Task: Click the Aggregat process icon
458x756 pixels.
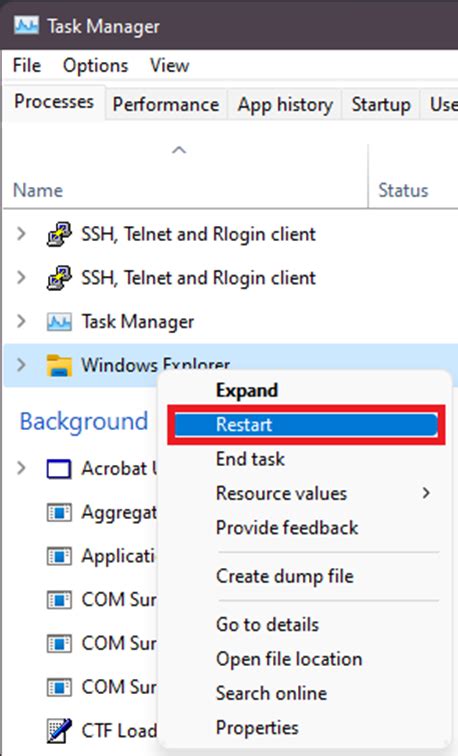Action: tap(59, 513)
